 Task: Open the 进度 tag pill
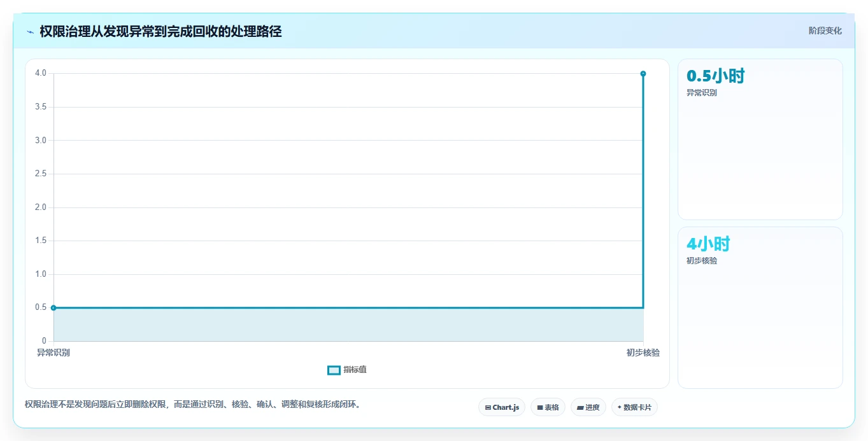pos(588,407)
